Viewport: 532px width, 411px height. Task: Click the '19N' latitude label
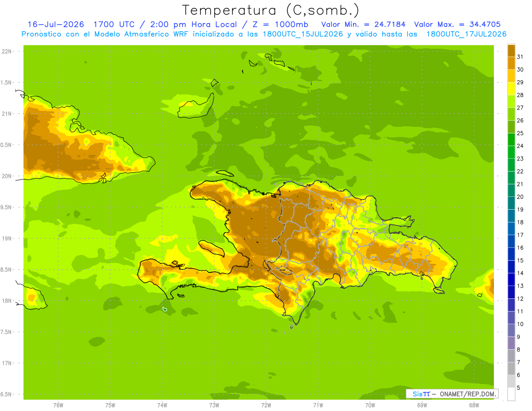pos(7,239)
